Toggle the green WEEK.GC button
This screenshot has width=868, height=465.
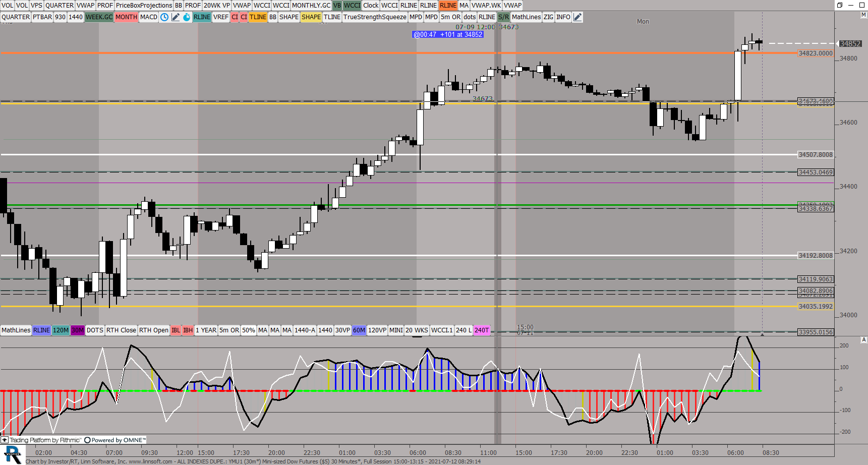[x=99, y=17]
